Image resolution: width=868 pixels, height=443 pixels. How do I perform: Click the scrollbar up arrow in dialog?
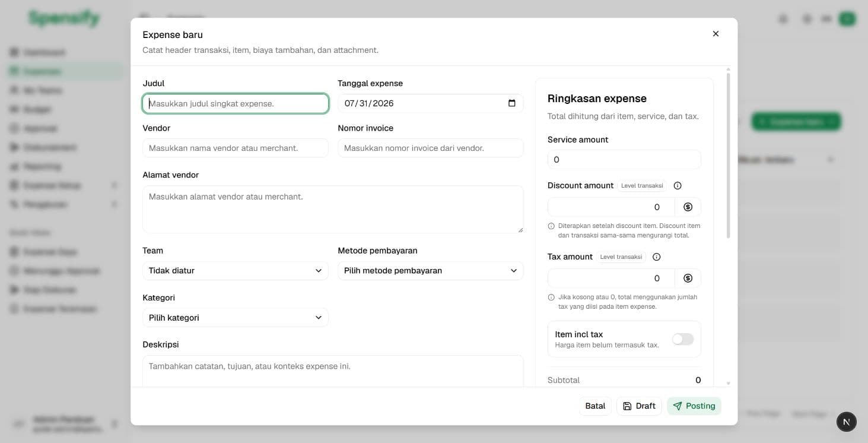729,69
